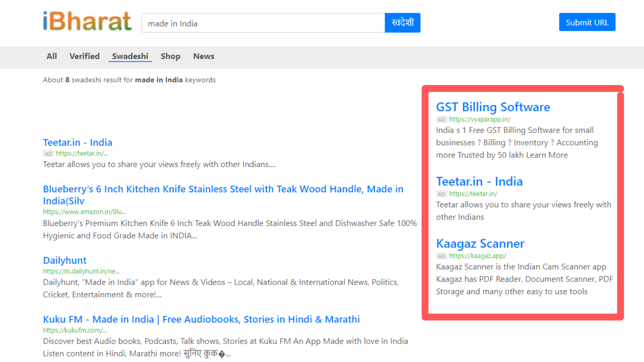Click AD badge beside teetar.in/... main result
Screen dimensions: 644x362
(x=48, y=154)
